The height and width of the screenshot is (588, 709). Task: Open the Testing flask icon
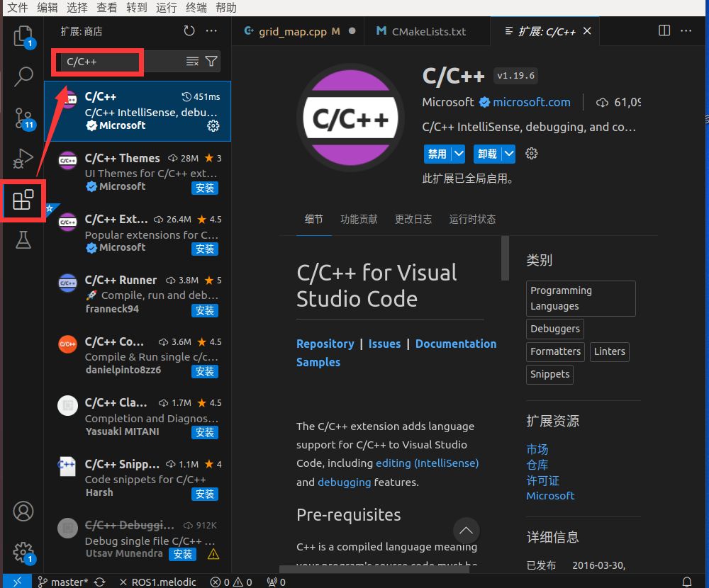[23, 239]
